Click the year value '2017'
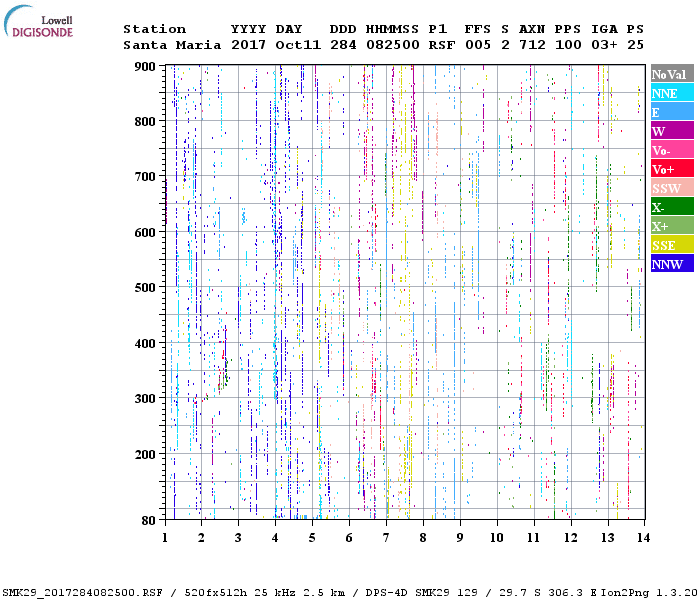Screen dimensions: 700x600 pyautogui.click(x=248, y=45)
